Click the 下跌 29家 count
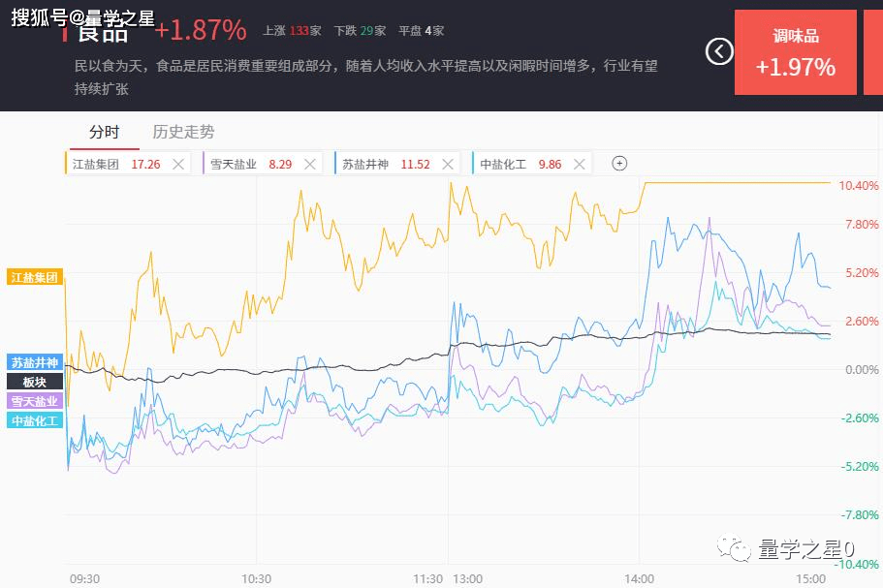This screenshot has height=588, width=883. coord(359,31)
